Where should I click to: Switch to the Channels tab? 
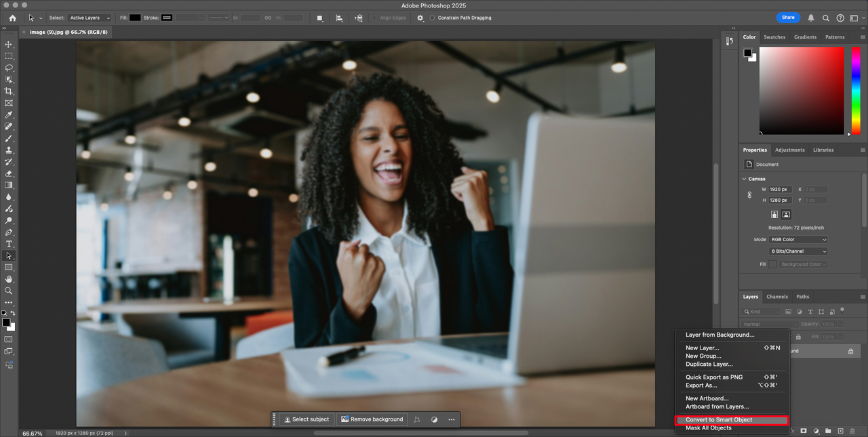tap(777, 297)
